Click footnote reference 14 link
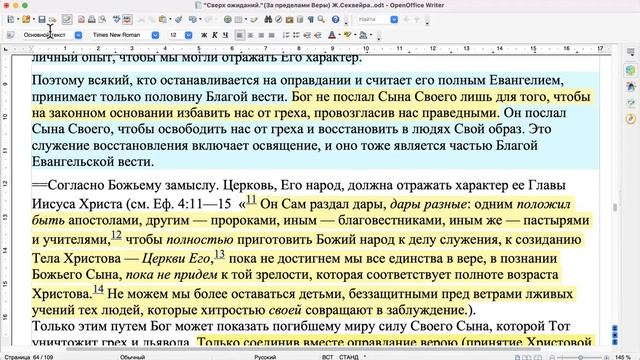Viewport: 640px width, 360px height. pos(98,289)
